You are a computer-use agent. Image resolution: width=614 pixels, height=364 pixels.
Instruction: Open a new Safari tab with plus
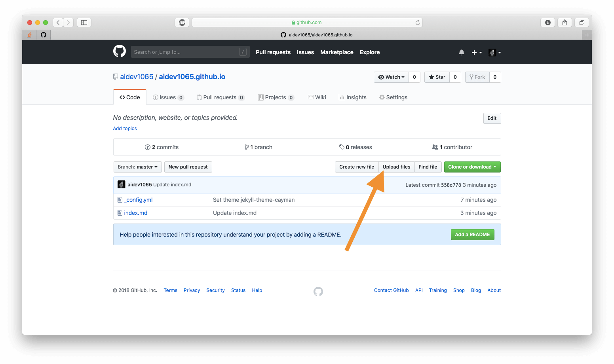pyautogui.click(x=587, y=35)
